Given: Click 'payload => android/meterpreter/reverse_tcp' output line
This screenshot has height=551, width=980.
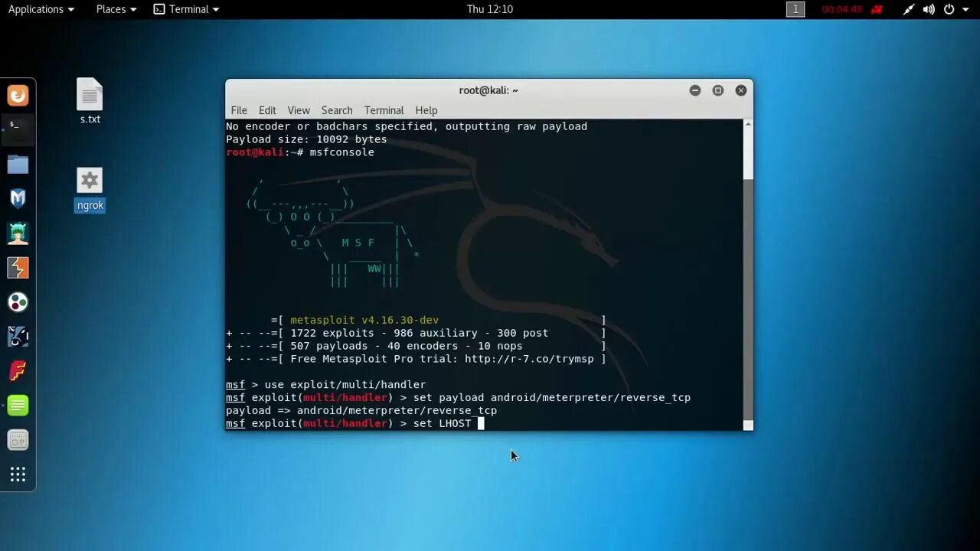Looking at the screenshot, I should pyautogui.click(x=361, y=410).
